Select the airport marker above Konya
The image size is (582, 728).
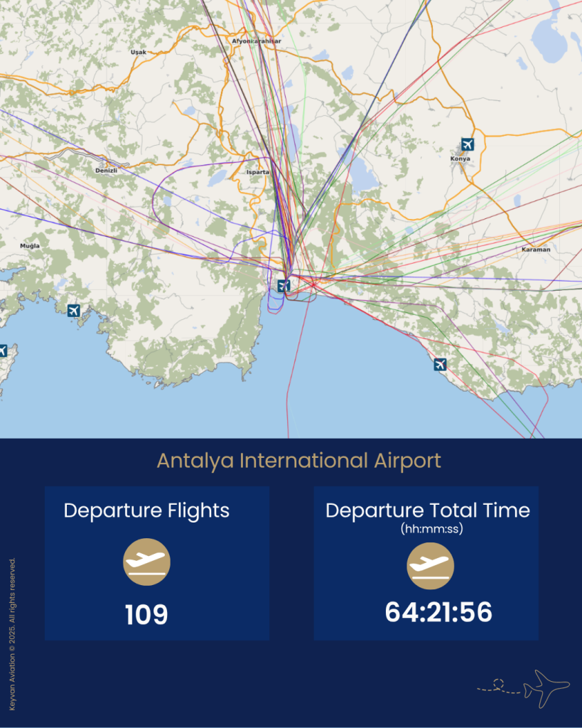[x=467, y=144]
